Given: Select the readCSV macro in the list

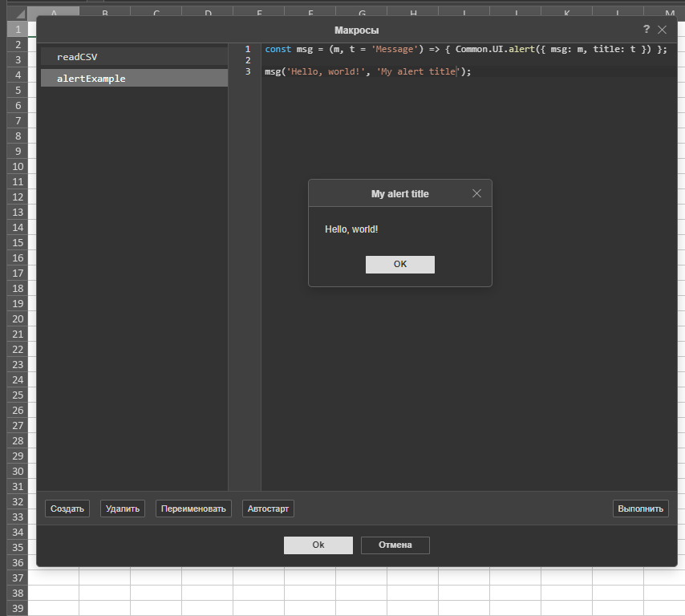Looking at the screenshot, I should click(134, 57).
